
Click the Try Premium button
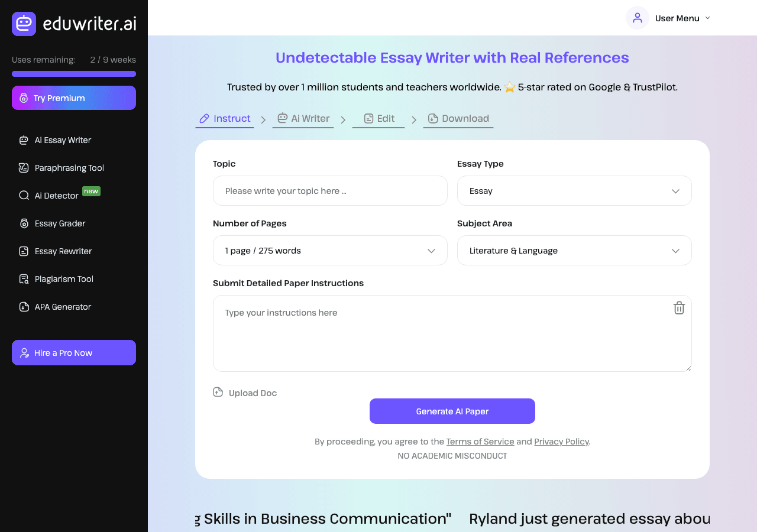click(74, 98)
